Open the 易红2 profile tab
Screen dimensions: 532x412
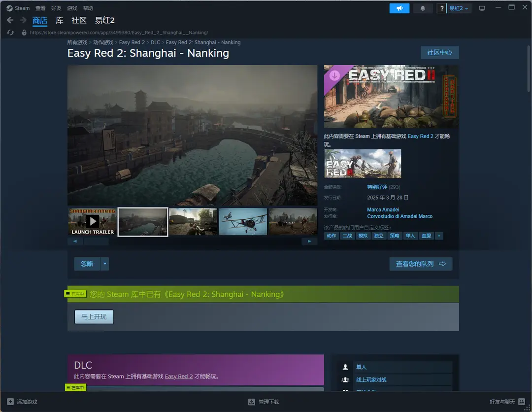click(104, 20)
